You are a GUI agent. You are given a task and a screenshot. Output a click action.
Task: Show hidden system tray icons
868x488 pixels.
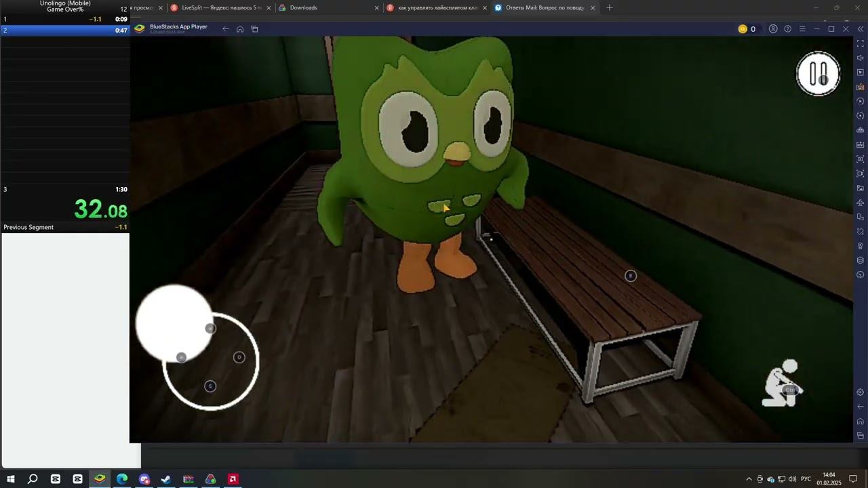(749, 479)
